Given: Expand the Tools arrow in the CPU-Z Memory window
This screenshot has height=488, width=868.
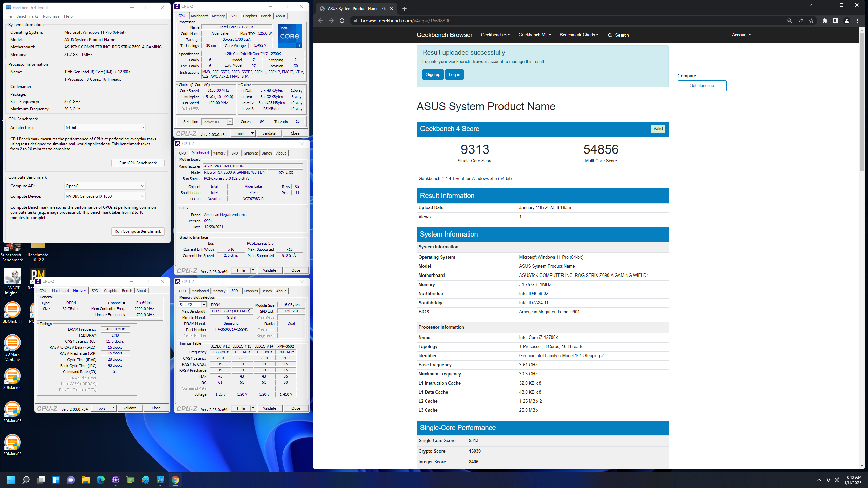Looking at the screenshot, I should [x=114, y=408].
